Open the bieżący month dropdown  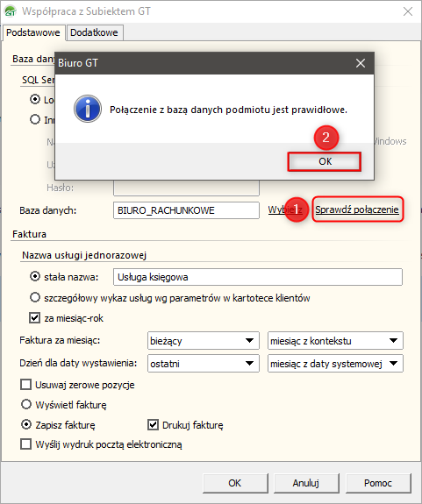[x=204, y=340]
